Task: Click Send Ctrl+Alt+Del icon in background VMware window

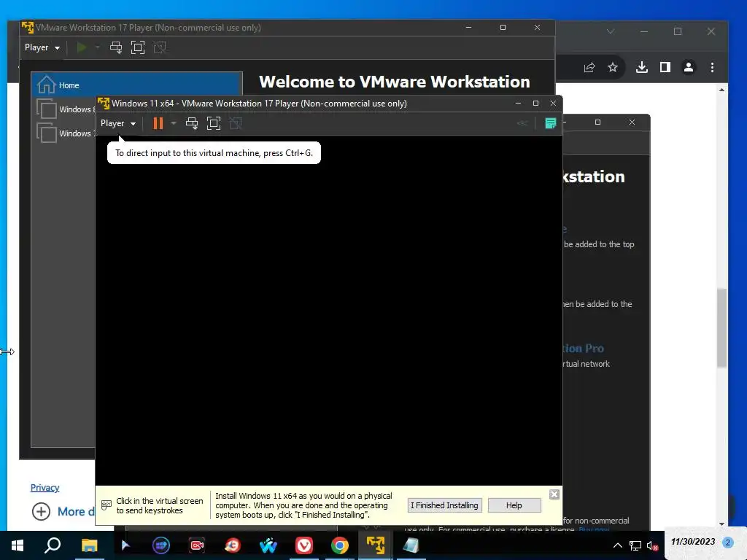Action: (x=116, y=47)
